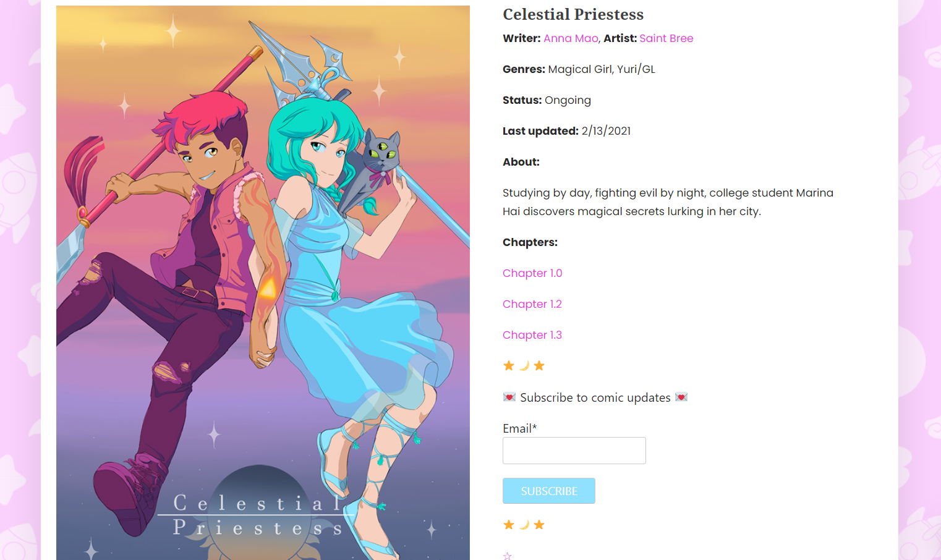Click love letter emoji before "Subscribe to comic updates"
941x560 pixels.
(509, 397)
